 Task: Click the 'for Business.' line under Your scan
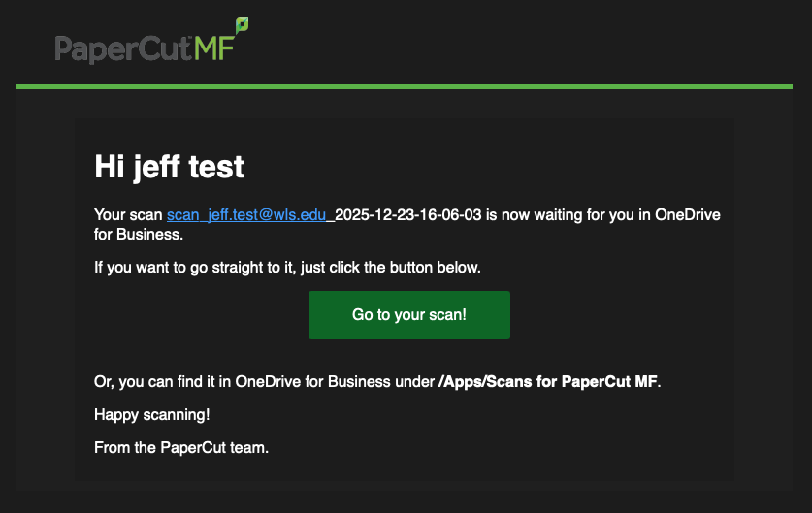(138, 235)
